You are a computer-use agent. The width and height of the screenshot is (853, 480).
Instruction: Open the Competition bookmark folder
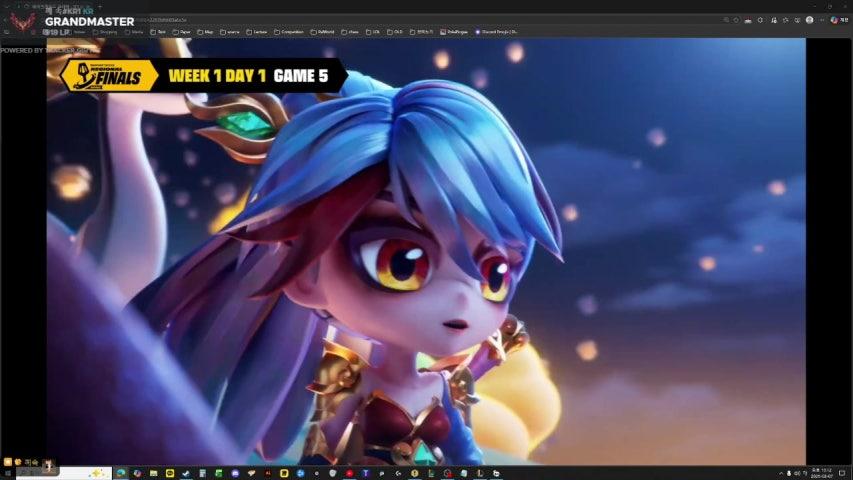point(289,32)
